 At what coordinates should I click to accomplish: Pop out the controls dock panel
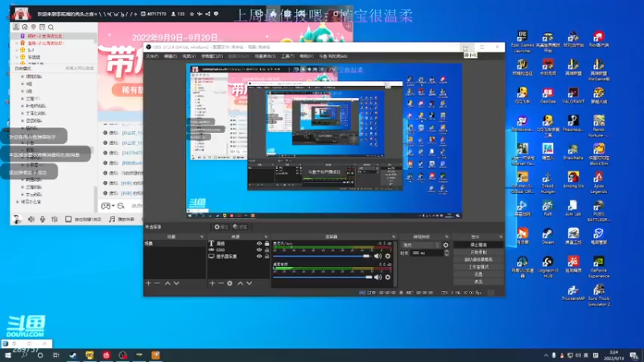(501, 237)
